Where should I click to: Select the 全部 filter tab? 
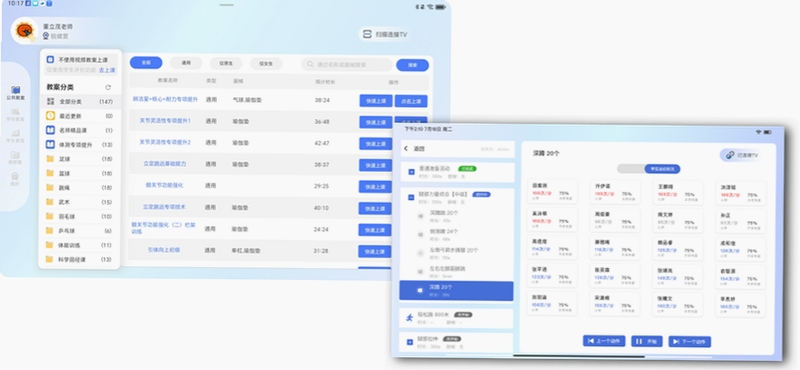pos(146,63)
